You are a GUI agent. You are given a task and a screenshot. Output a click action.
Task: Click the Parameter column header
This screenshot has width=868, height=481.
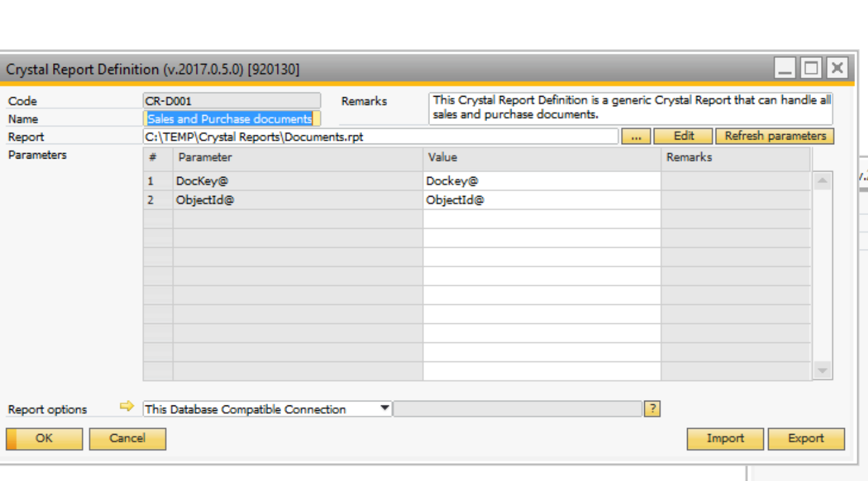[x=298, y=157]
